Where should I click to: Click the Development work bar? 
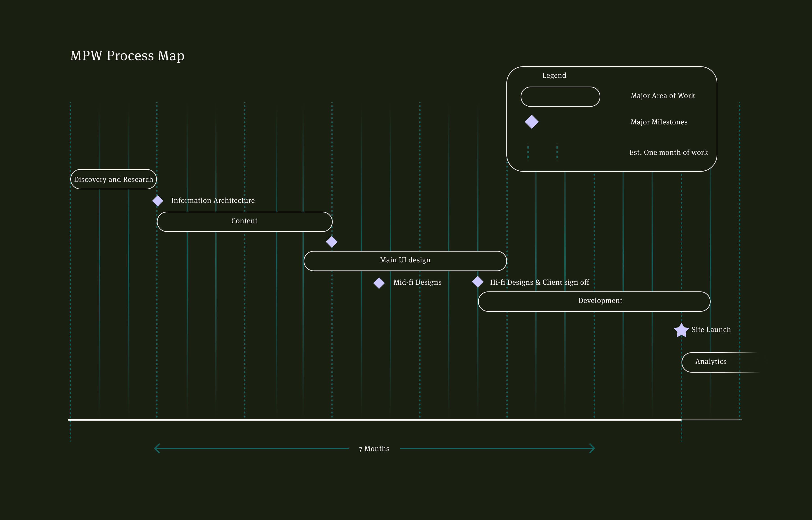point(594,301)
